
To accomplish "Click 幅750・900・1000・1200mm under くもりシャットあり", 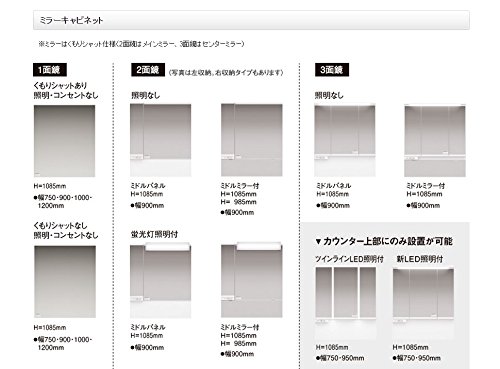I will pos(63,202).
